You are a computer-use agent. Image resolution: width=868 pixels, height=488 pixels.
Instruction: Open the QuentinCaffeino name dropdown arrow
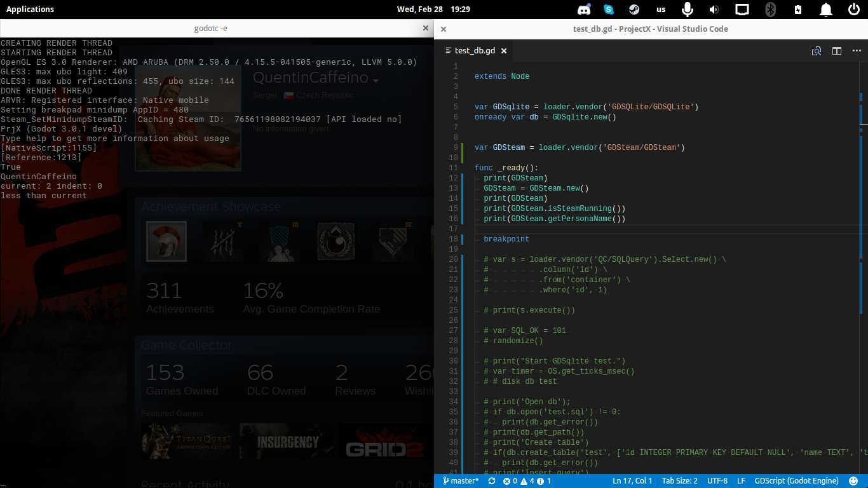[x=376, y=81]
